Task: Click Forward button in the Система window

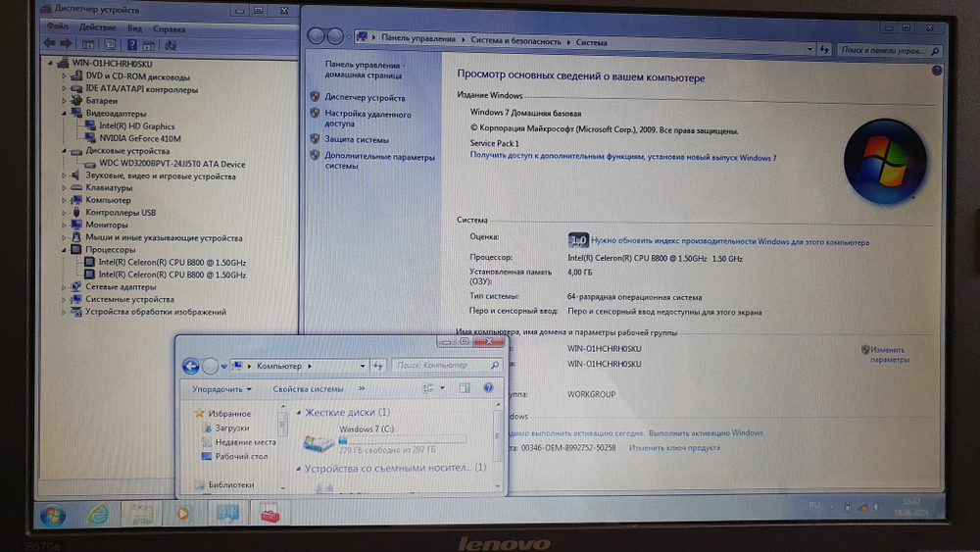Action: pyautogui.click(x=335, y=37)
